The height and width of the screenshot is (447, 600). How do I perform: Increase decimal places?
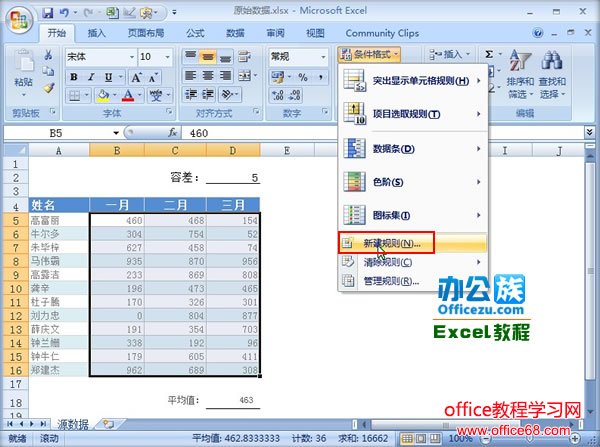click(278, 95)
